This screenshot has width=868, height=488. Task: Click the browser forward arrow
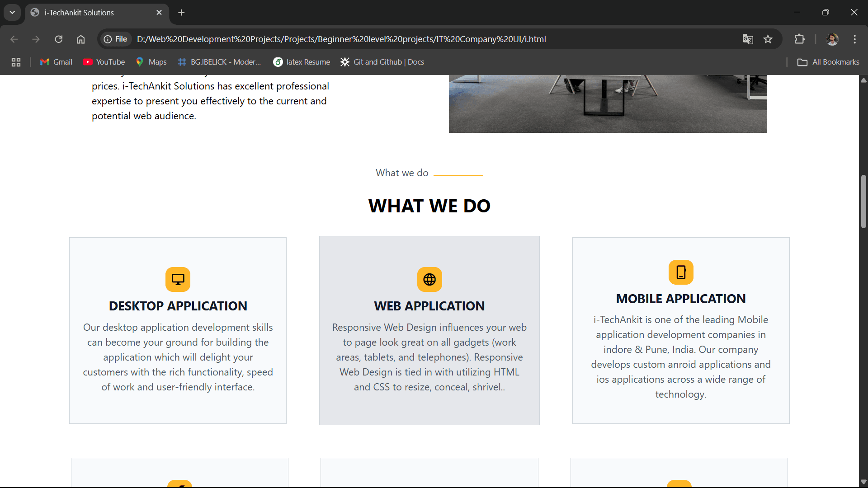[x=36, y=39]
